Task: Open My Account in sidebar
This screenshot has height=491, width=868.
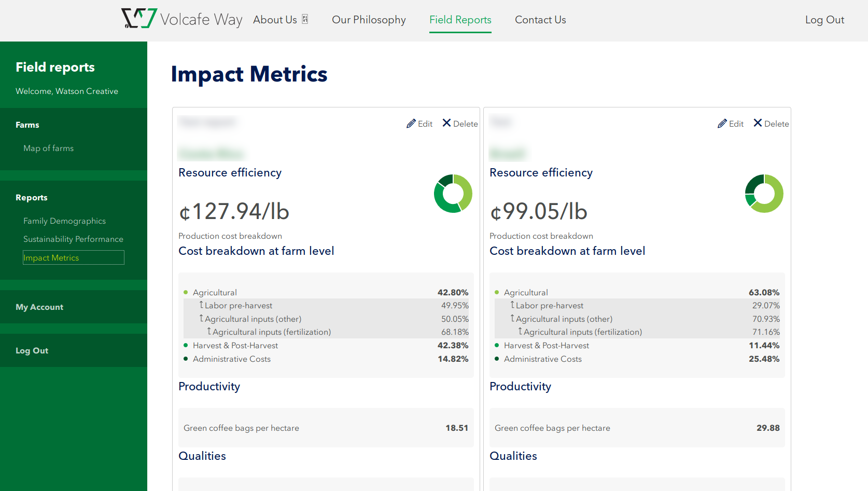Action: 39,307
